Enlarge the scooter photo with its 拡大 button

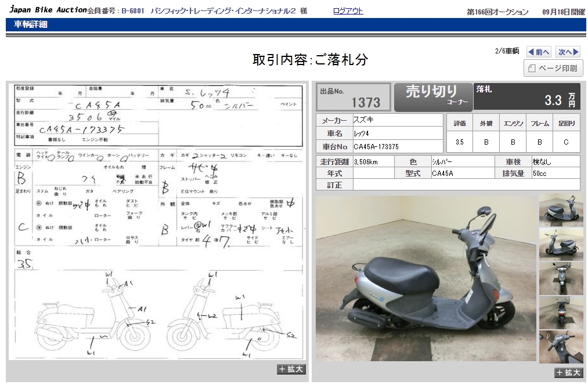(568, 372)
